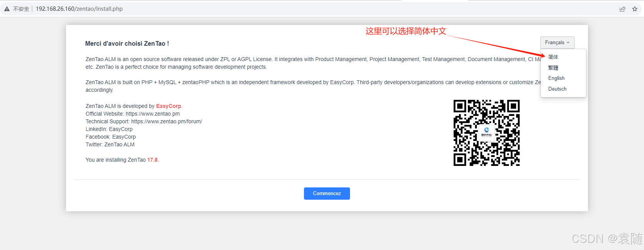The width and height of the screenshot is (644, 250).
Task: Click the 'Facebook: EasyCorp' text
Action: coord(111,137)
